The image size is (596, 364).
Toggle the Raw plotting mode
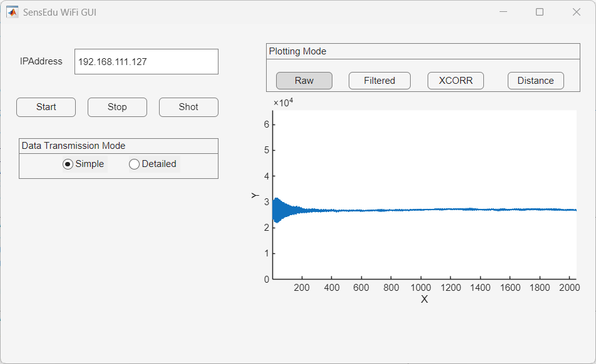(304, 81)
